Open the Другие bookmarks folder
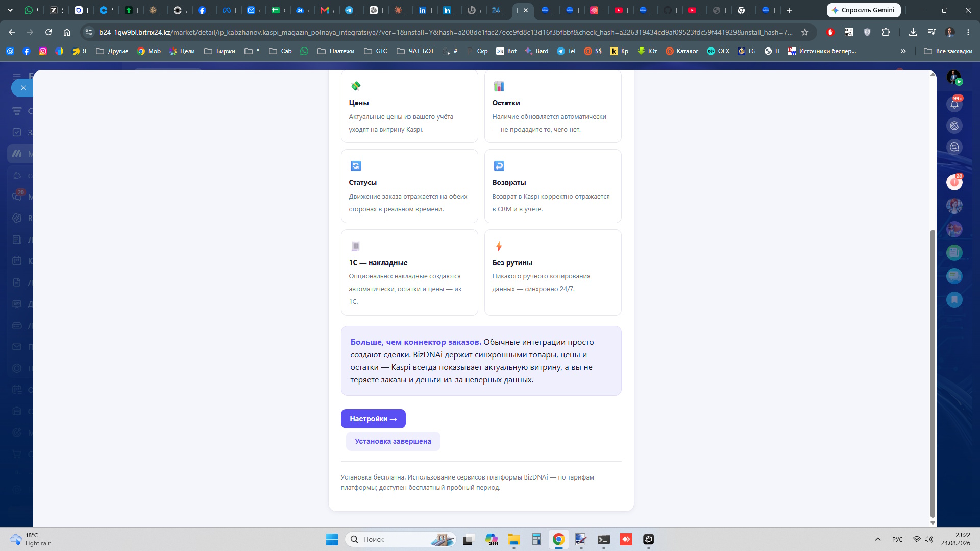 pos(112,51)
